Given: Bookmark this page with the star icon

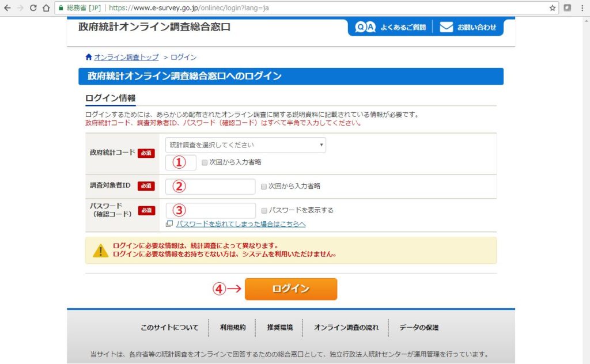Looking at the screenshot, I should point(552,8).
